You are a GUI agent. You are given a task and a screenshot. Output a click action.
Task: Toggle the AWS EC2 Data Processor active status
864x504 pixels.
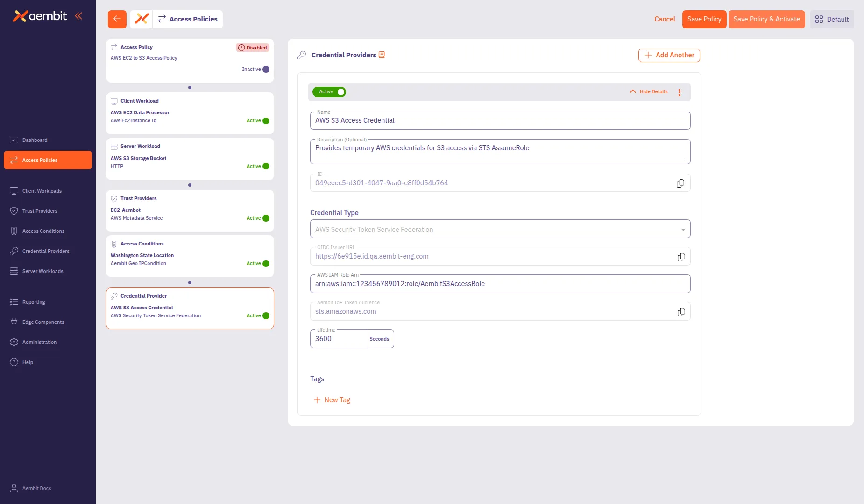[265, 120]
